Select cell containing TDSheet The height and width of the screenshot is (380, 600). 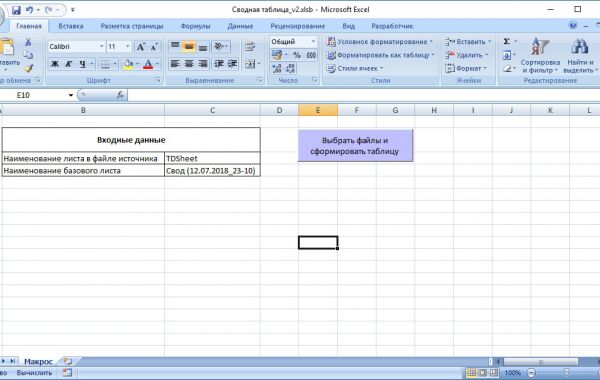(x=212, y=158)
